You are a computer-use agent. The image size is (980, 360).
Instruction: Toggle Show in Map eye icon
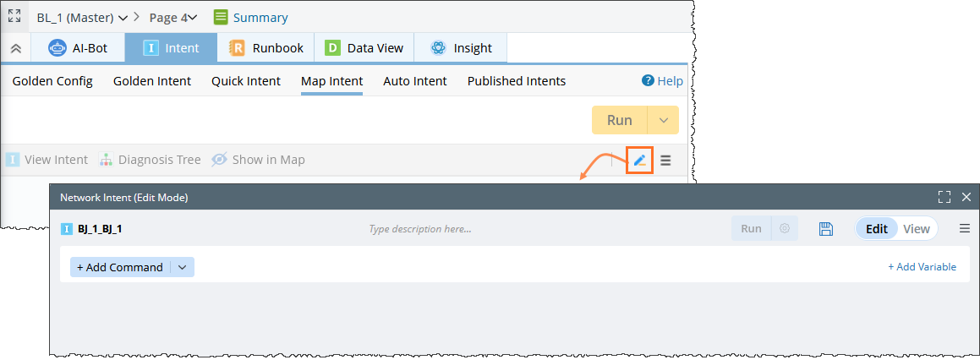[219, 160]
